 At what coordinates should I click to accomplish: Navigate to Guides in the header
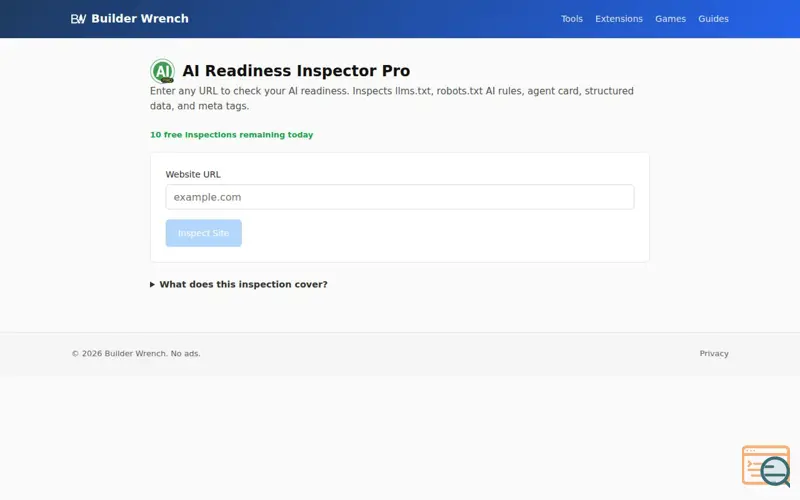pyautogui.click(x=713, y=19)
